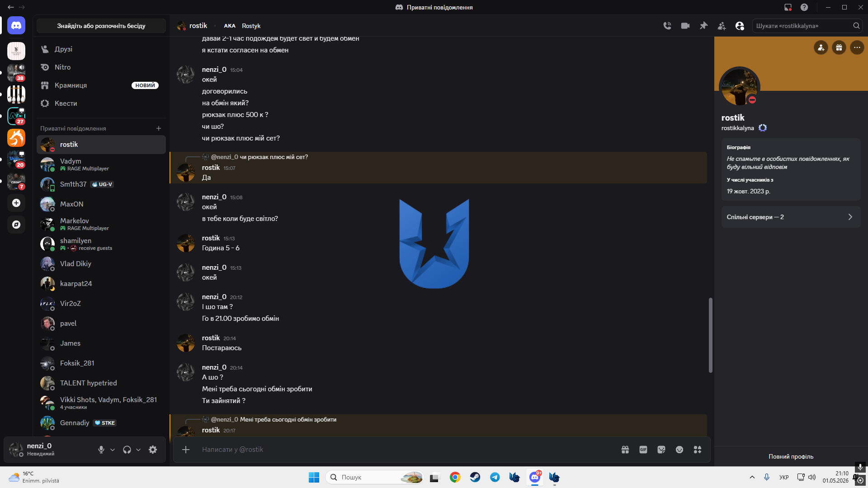The width and height of the screenshot is (868, 488).
Task: Open Повний профіль link
Action: pyautogui.click(x=791, y=457)
